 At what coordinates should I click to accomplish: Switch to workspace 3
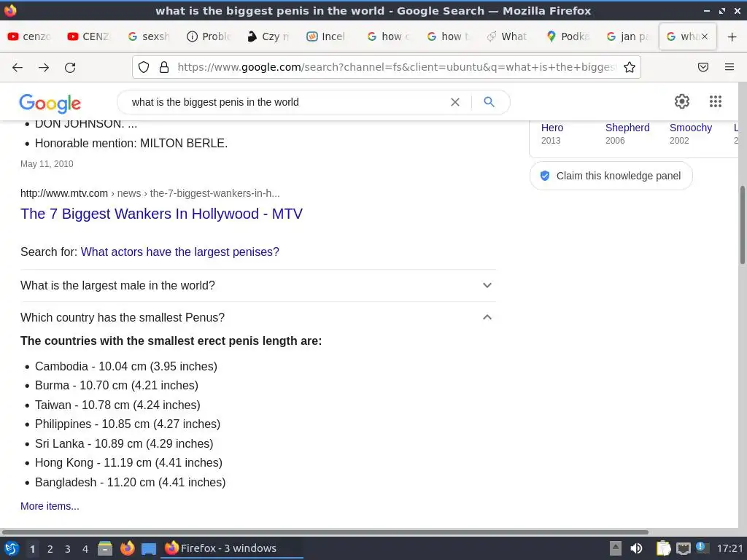point(68,549)
